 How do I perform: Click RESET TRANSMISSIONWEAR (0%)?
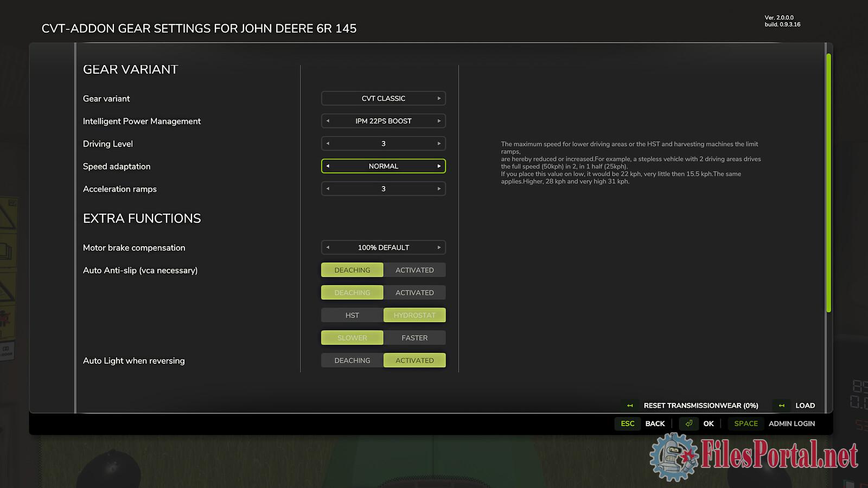pyautogui.click(x=700, y=406)
